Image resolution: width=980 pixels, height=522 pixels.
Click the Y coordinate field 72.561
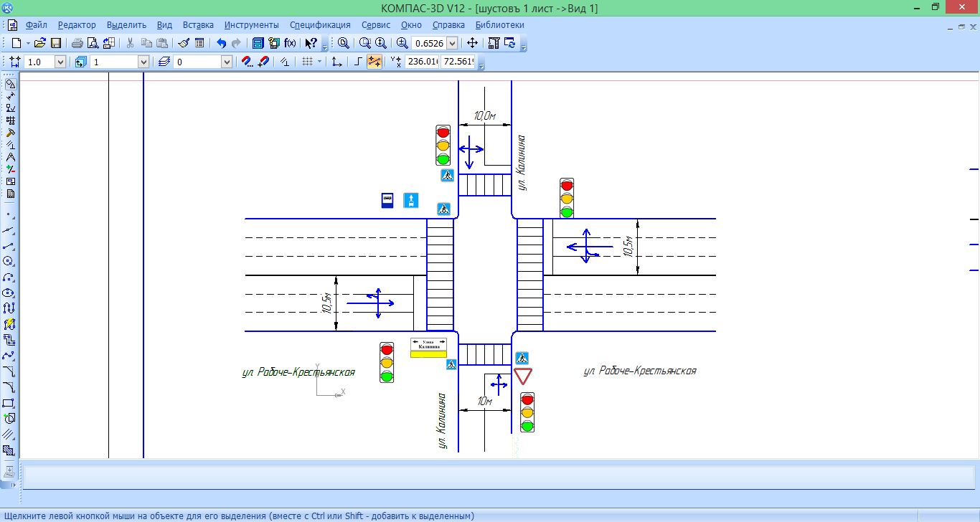pyautogui.click(x=458, y=62)
